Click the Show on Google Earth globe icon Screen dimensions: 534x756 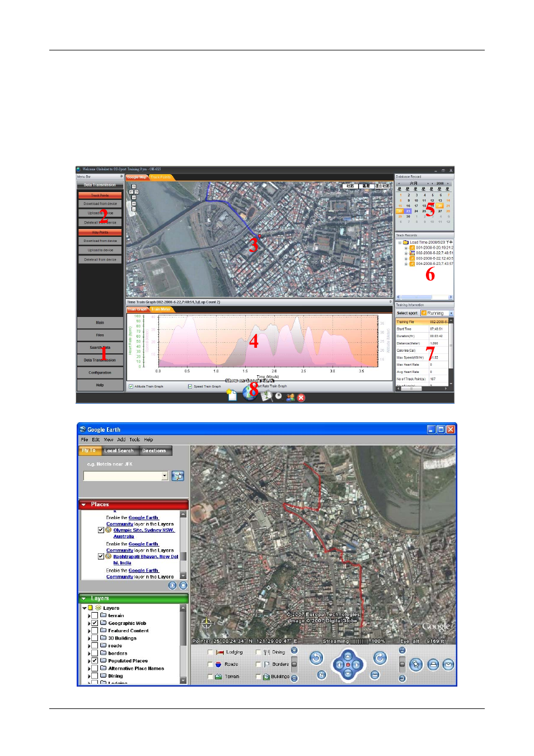(x=249, y=393)
